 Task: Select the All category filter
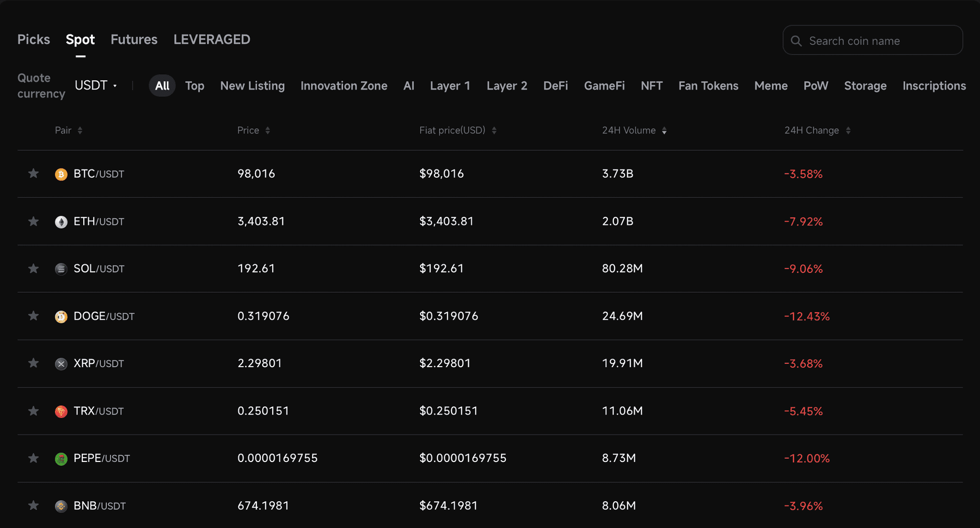[162, 86]
